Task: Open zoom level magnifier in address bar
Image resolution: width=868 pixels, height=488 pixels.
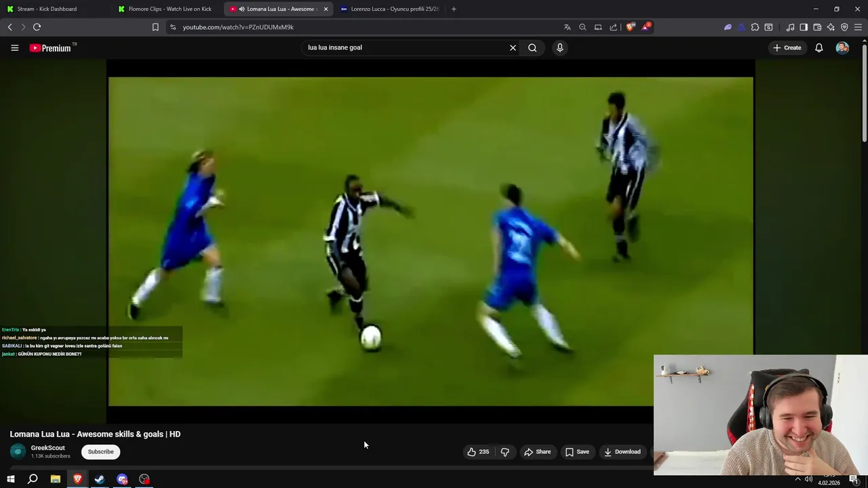Action: (583, 27)
